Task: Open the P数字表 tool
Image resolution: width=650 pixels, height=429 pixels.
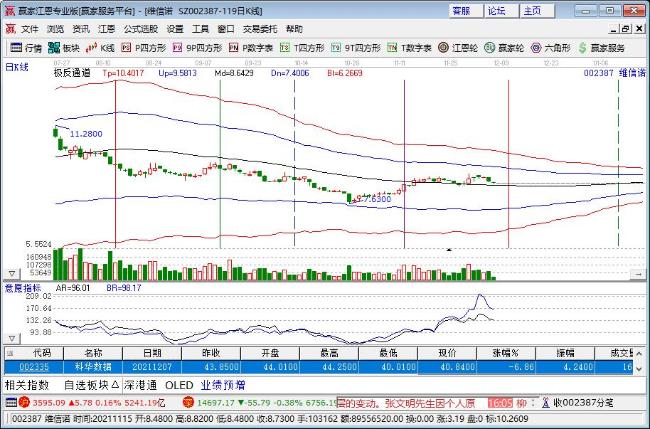Action: pos(251,48)
